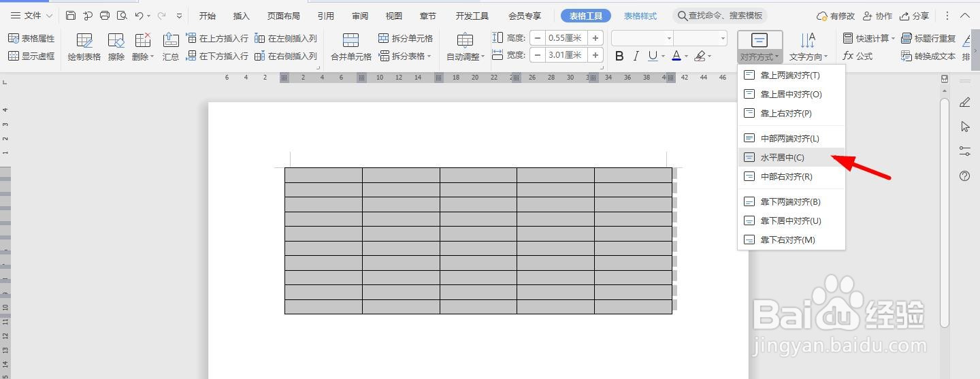Click the 有修改 cloud status button

836,16
